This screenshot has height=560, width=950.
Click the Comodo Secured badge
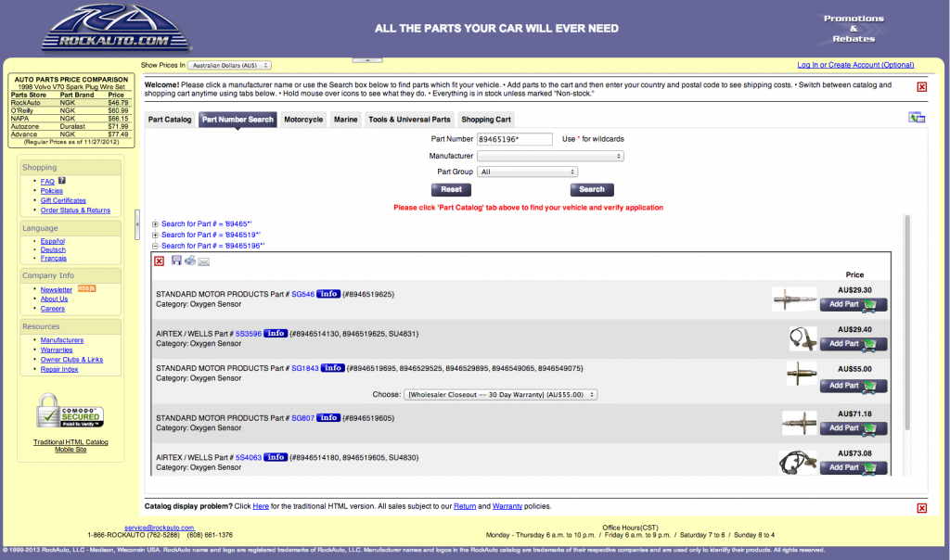click(x=71, y=411)
